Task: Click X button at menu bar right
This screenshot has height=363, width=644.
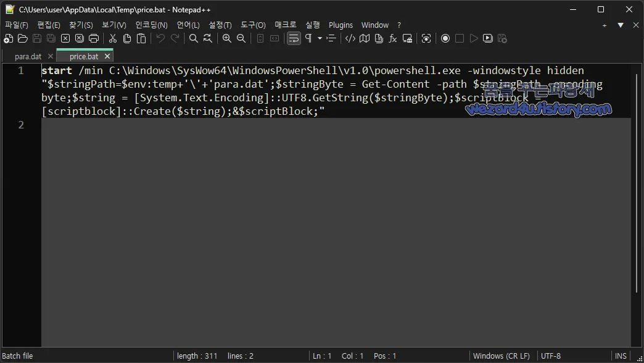Action: click(x=636, y=25)
